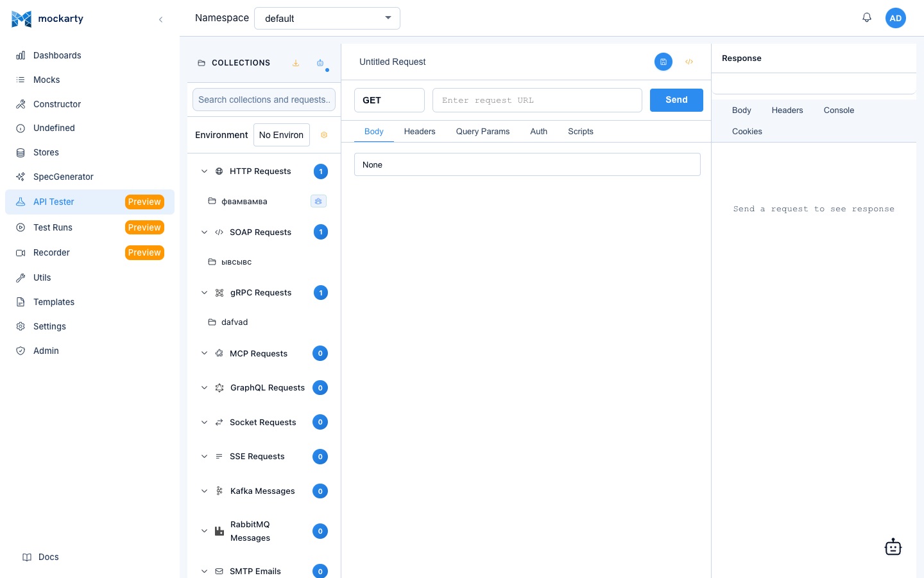Click the Send button
The height and width of the screenshot is (578, 924).
click(676, 100)
